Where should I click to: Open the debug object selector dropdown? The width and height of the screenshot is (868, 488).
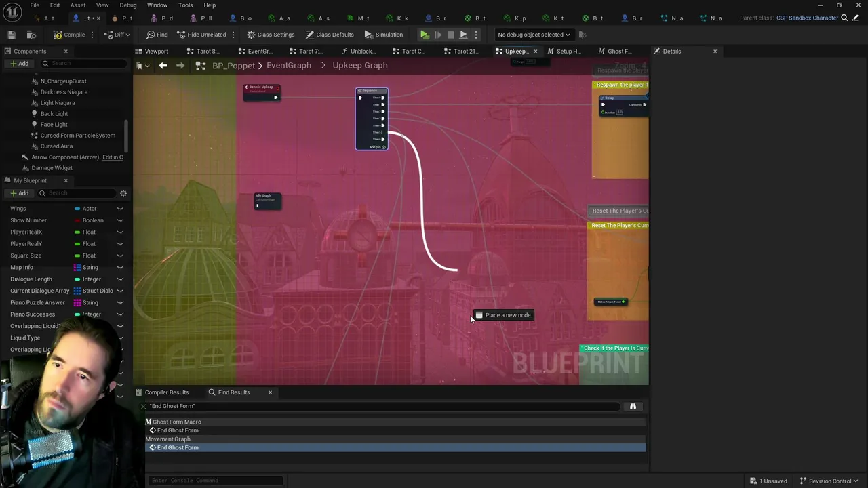[x=534, y=35]
